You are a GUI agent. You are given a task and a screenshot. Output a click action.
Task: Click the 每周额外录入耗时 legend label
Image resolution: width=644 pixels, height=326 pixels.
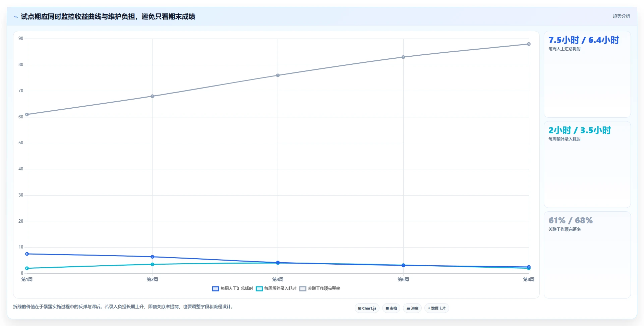[x=280, y=288]
